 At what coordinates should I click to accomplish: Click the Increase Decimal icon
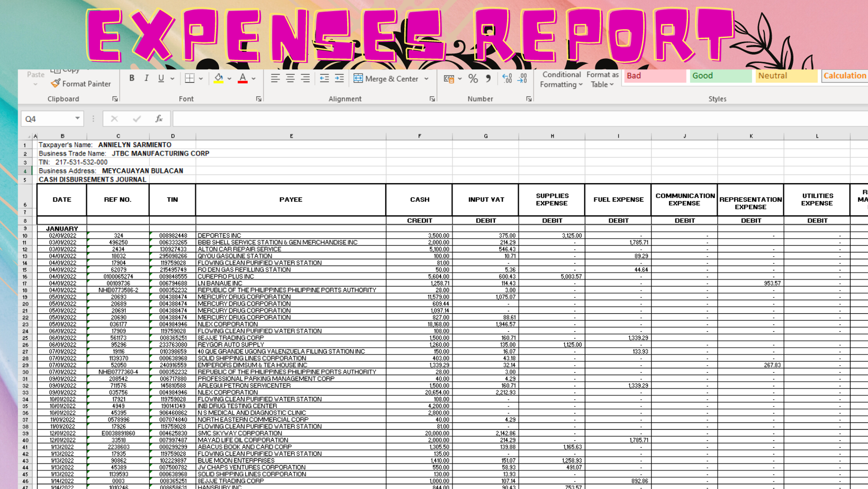pyautogui.click(x=507, y=78)
